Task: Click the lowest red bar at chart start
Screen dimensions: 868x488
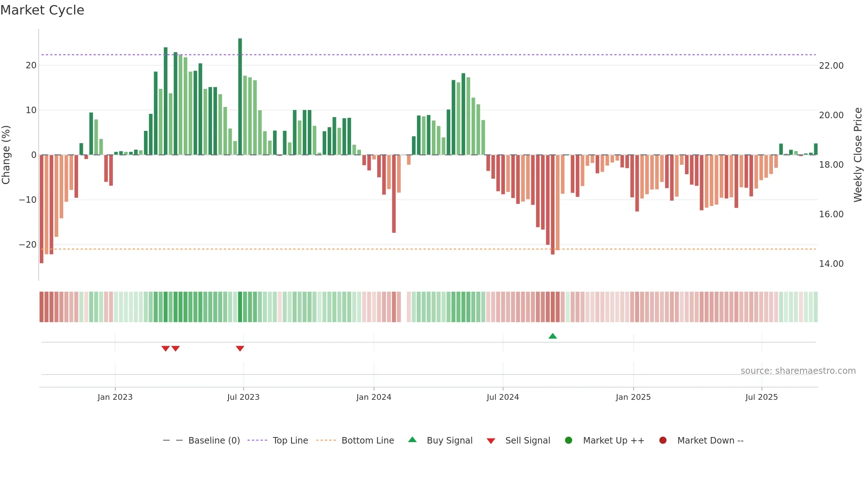Action: [x=42, y=209]
